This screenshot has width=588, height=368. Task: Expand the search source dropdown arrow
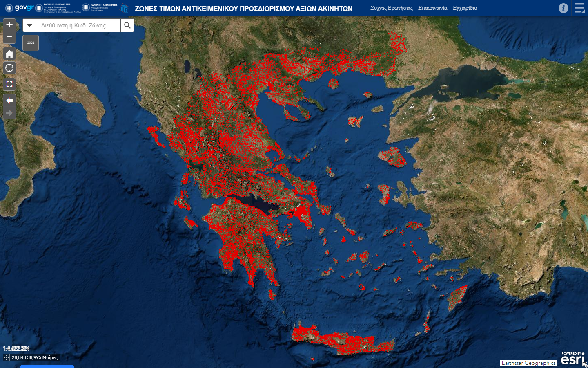29,25
